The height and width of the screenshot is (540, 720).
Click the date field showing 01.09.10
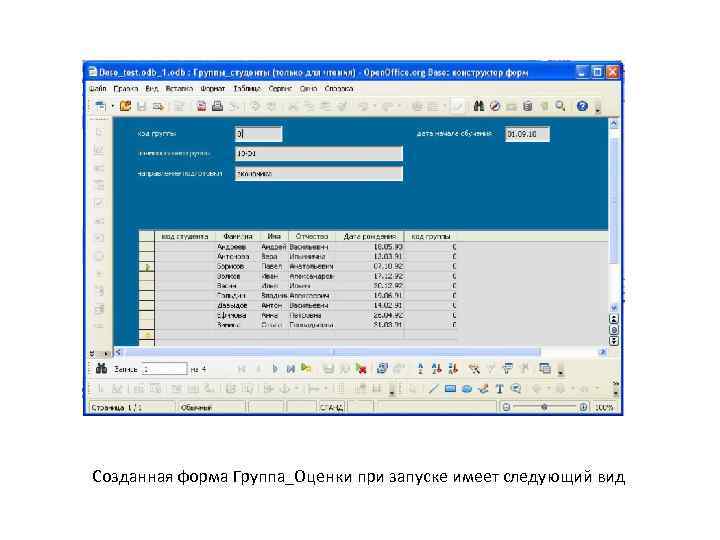point(527,134)
